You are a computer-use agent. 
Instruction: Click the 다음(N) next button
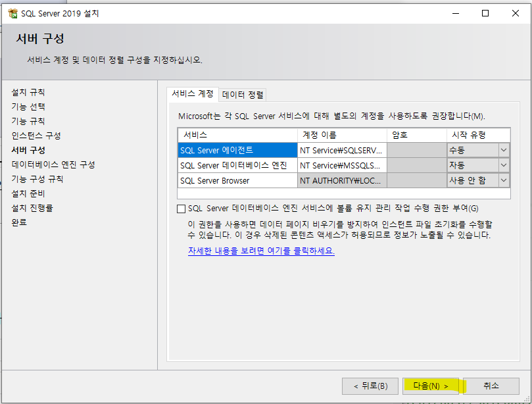(431, 386)
